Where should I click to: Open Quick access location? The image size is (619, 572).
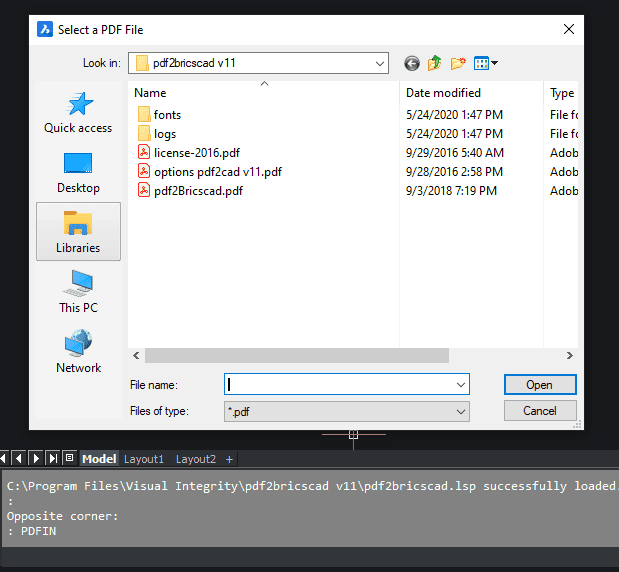[78, 113]
